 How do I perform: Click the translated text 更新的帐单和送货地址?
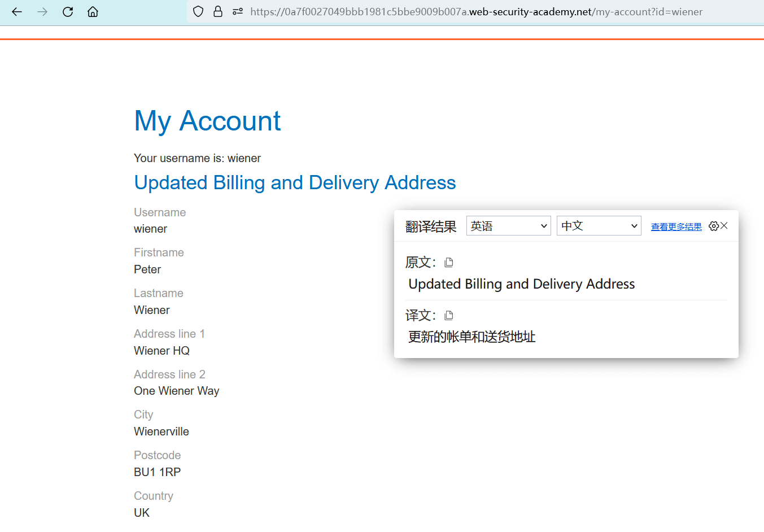click(x=472, y=337)
